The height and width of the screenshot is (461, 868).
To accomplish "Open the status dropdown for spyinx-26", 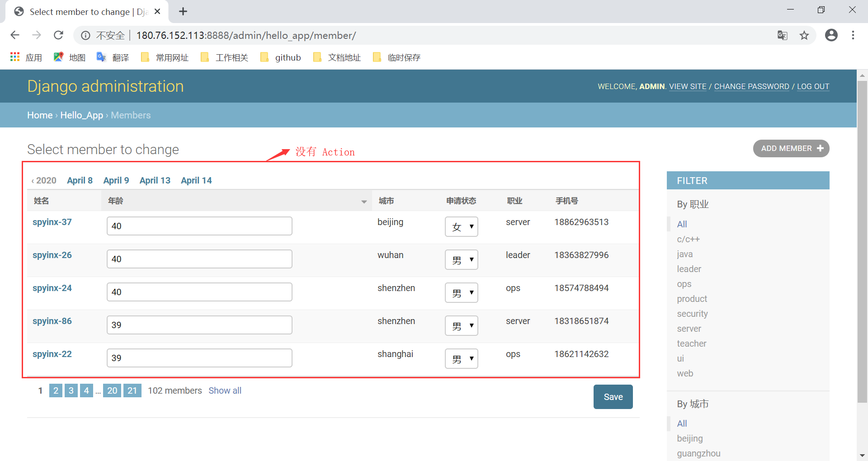I will (462, 259).
